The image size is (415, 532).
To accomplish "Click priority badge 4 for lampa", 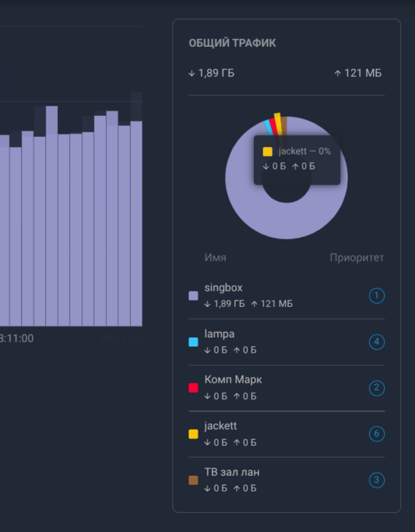I will [377, 342].
